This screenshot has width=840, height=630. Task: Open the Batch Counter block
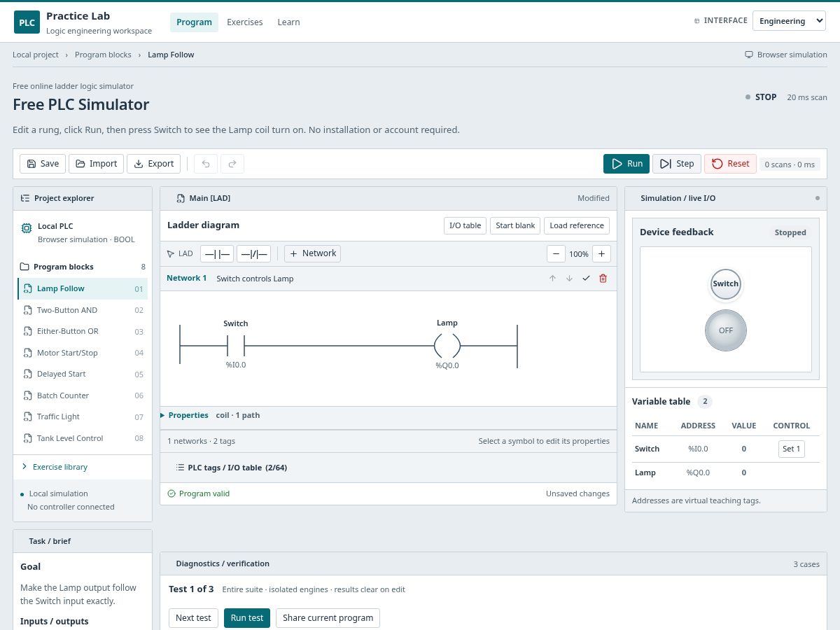[x=83, y=395]
